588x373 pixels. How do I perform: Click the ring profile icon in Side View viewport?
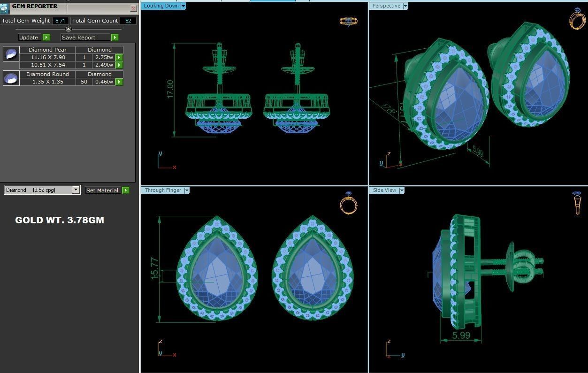(577, 203)
